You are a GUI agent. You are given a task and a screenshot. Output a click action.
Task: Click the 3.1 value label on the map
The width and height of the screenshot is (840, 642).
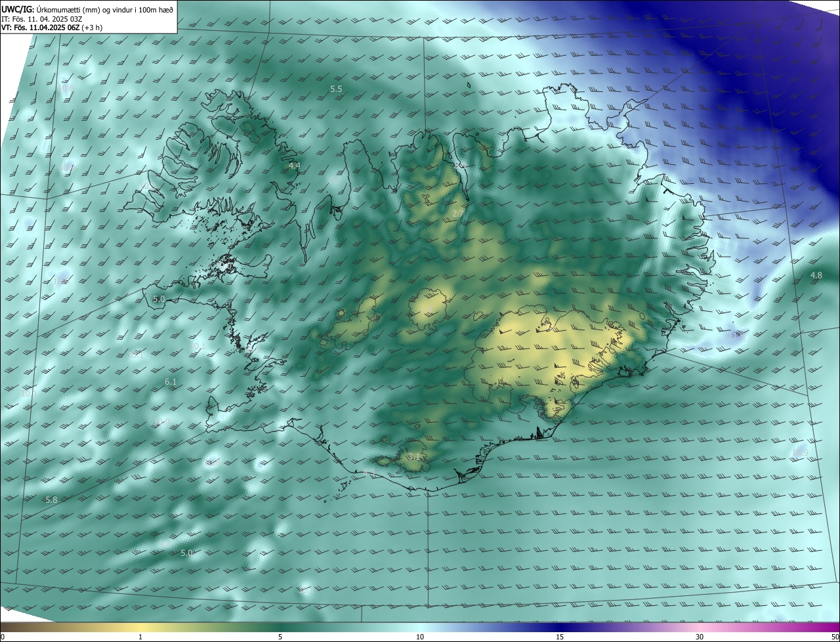pos(413,456)
